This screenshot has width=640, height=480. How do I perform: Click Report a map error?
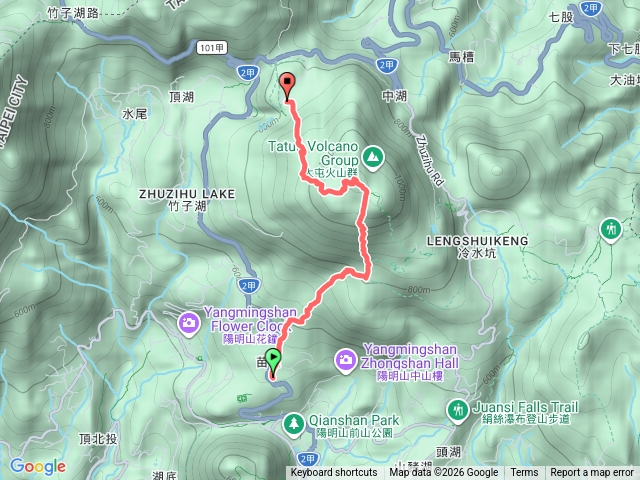click(591, 473)
